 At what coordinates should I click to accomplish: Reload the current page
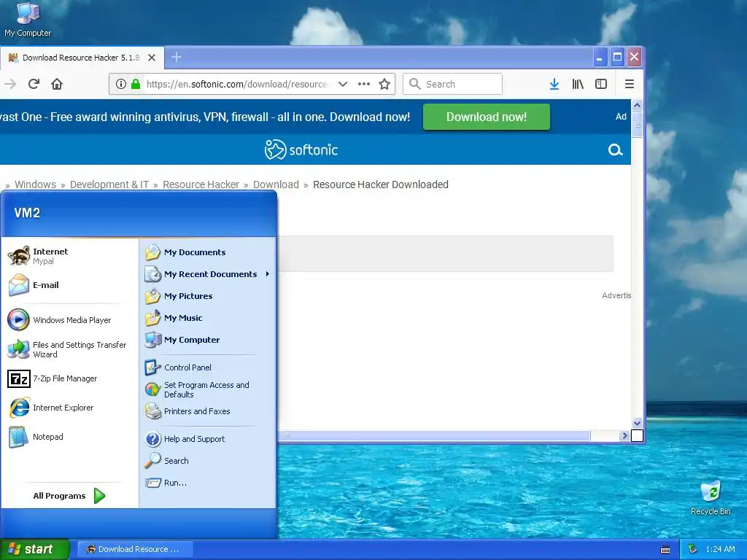[x=34, y=85]
